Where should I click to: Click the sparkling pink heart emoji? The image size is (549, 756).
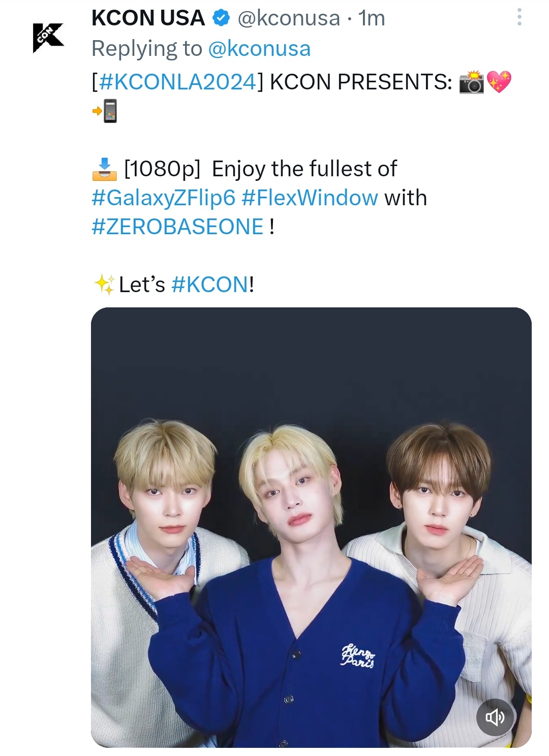tap(499, 82)
